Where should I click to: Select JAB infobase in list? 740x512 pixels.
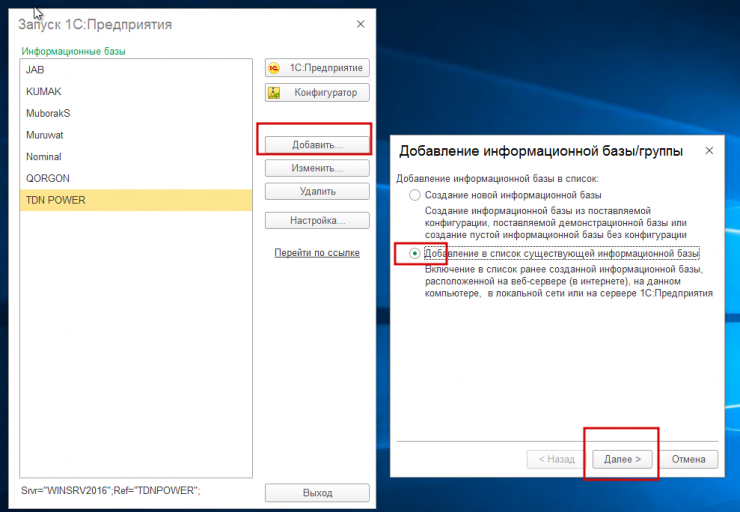point(136,70)
